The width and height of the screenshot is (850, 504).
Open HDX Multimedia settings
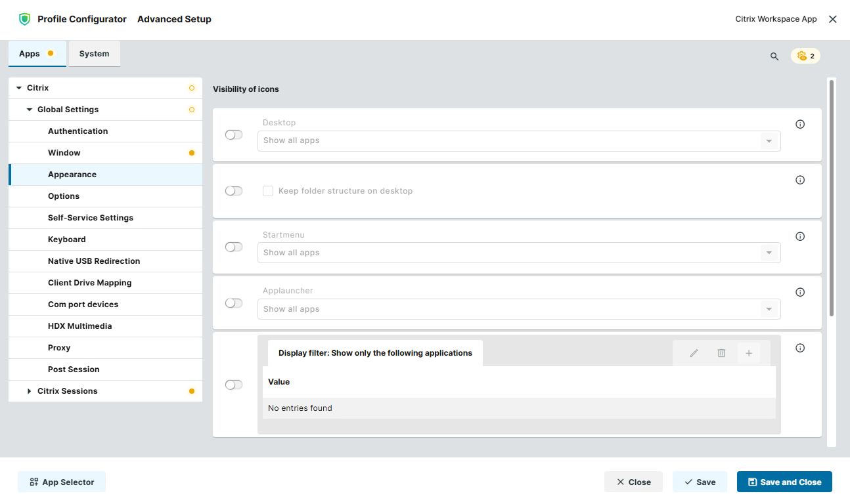[105, 326]
